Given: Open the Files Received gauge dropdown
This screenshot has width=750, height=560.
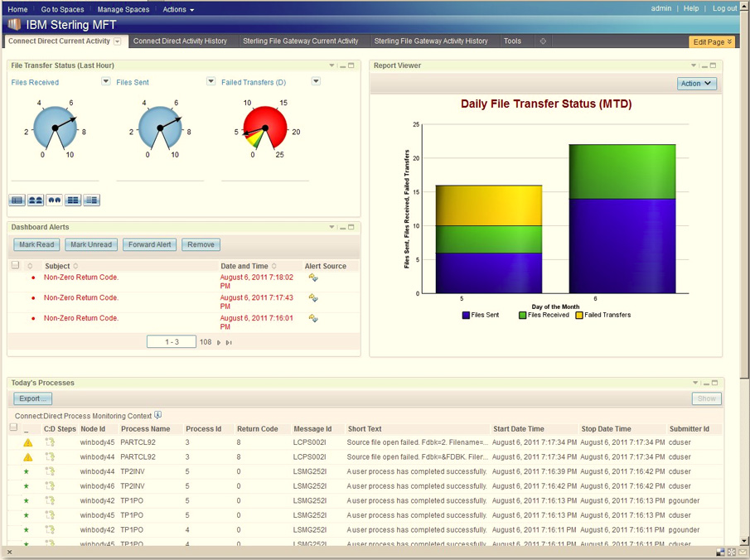Looking at the screenshot, I should pyautogui.click(x=105, y=81).
